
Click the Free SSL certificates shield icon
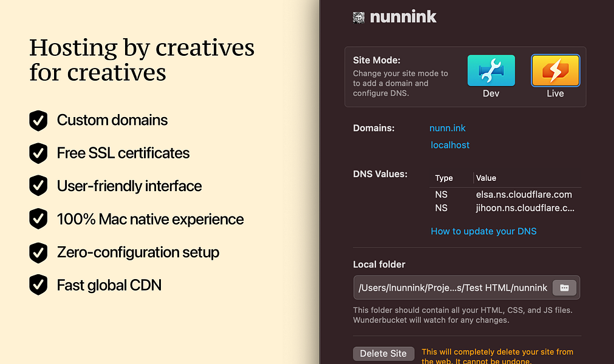coord(38,153)
